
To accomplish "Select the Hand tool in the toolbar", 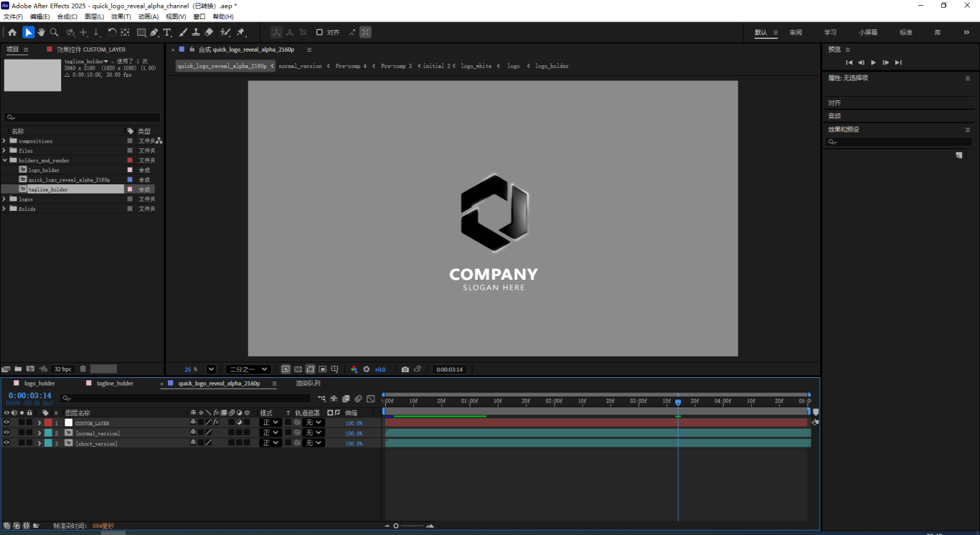I will point(42,32).
